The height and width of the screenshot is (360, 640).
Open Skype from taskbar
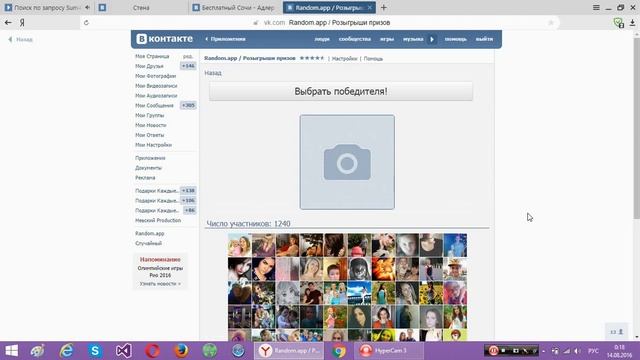tap(95, 351)
